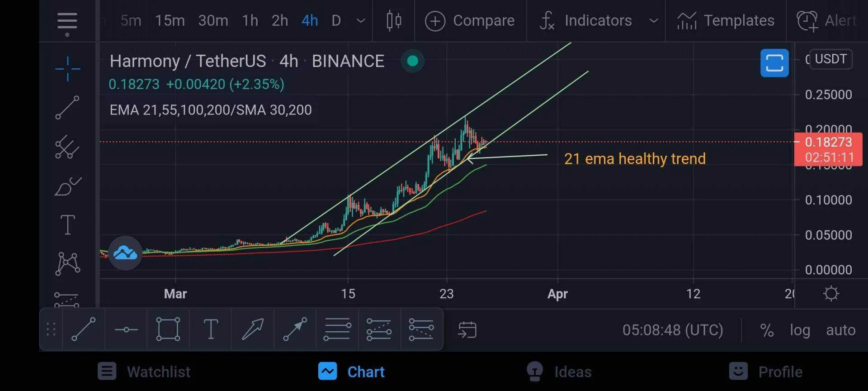Pick the Fib retracement tool in floating toolbar
This screenshot has width=868, height=391.
[337, 329]
